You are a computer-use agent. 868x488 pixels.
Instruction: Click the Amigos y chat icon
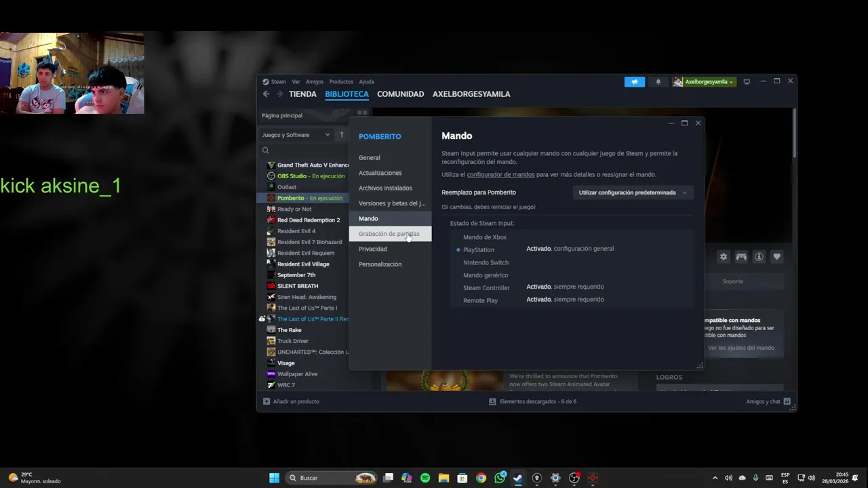pyautogui.click(x=787, y=401)
